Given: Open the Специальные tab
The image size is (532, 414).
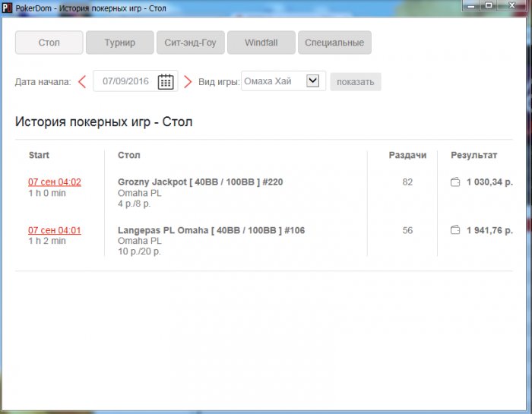Looking at the screenshot, I should (x=334, y=43).
